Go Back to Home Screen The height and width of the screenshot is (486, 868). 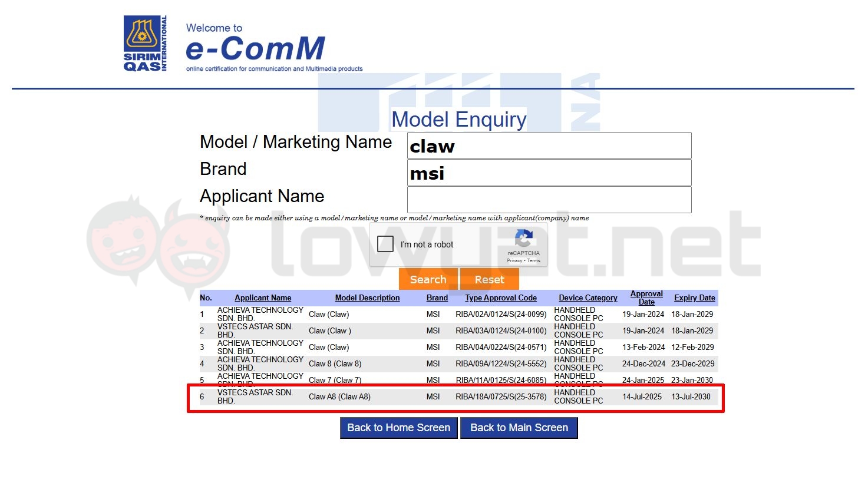(399, 428)
